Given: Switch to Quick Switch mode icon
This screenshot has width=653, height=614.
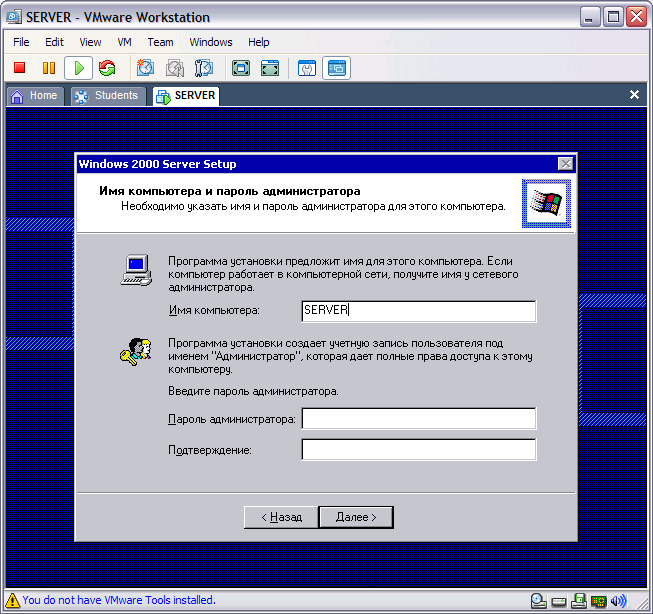Looking at the screenshot, I should click(x=270, y=68).
